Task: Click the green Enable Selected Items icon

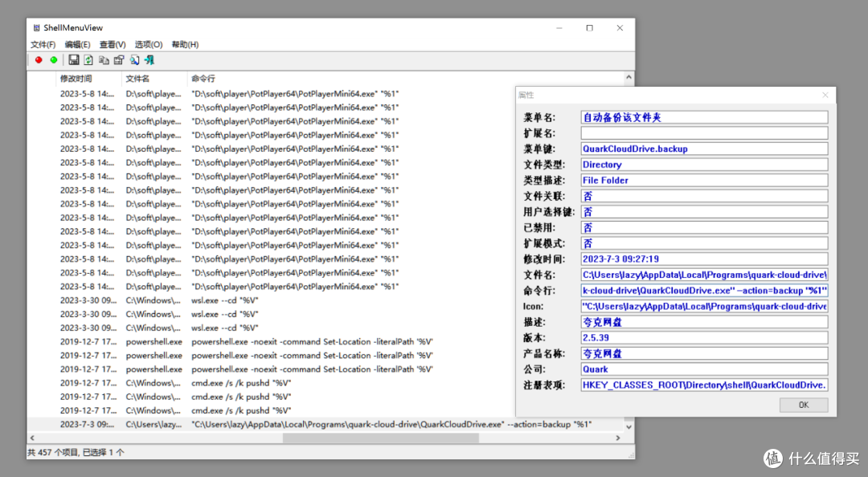Action: 54,59
